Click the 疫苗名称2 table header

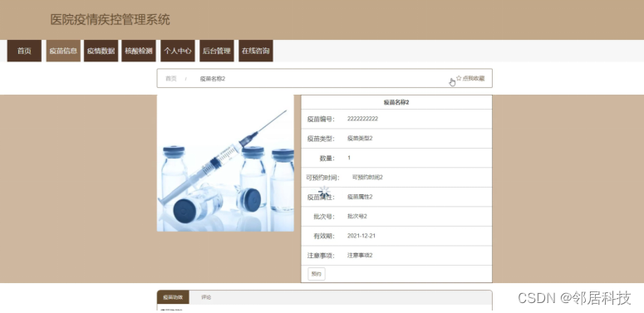click(396, 103)
